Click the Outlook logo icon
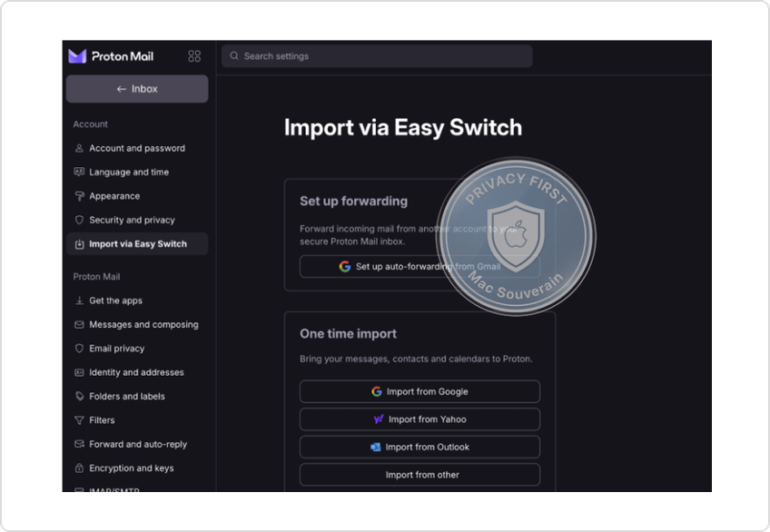This screenshot has width=770, height=532. tap(375, 447)
